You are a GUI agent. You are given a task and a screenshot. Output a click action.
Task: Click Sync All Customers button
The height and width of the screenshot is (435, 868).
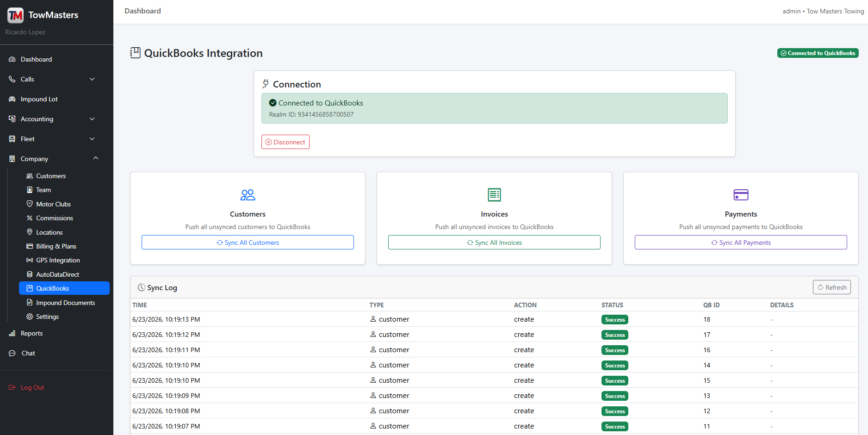point(248,242)
